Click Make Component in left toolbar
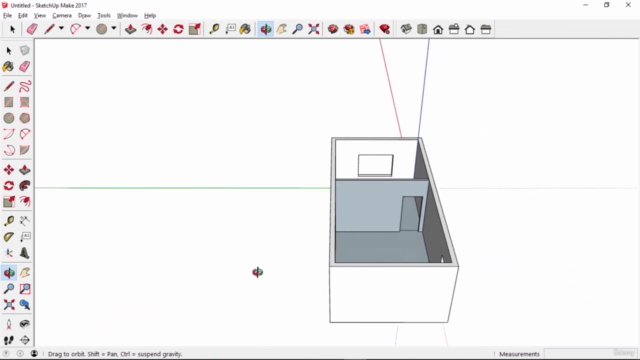The height and width of the screenshot is (360, 640). click(25, 50)
